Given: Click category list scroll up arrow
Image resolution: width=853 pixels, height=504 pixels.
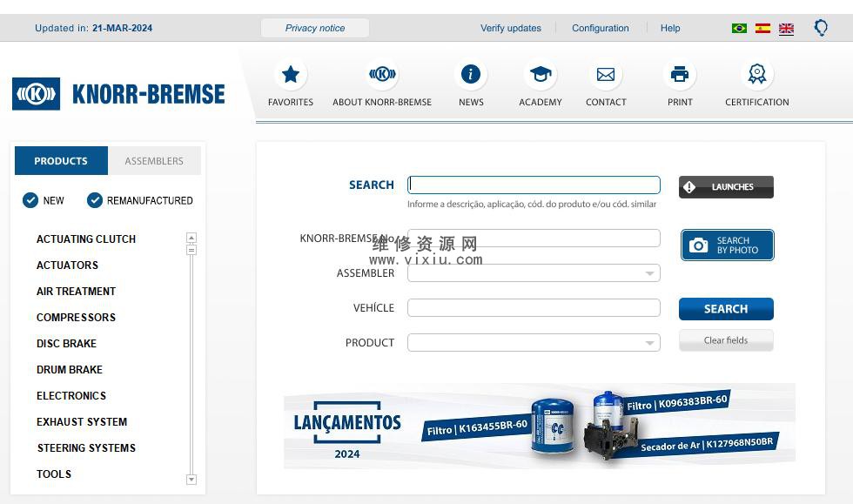Looking at the screenshot, I should (191, 238).
